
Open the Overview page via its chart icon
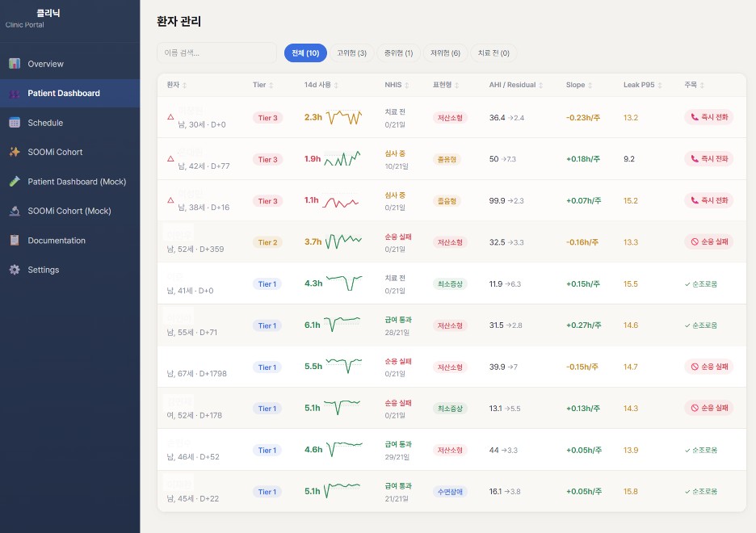(x=15, y=63)
